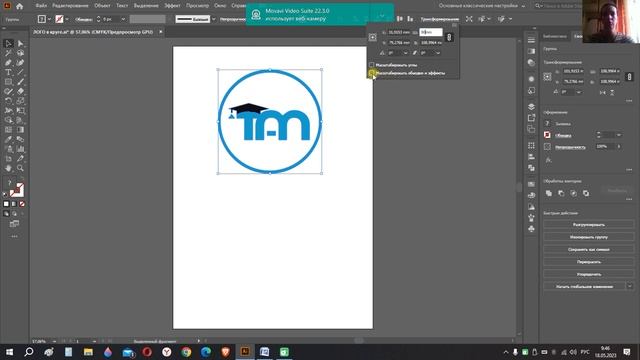Switch to the Библиотеки panel tab
Image resolution: width=640 pixels, height=360 pixels.
(x=555, y=36)
